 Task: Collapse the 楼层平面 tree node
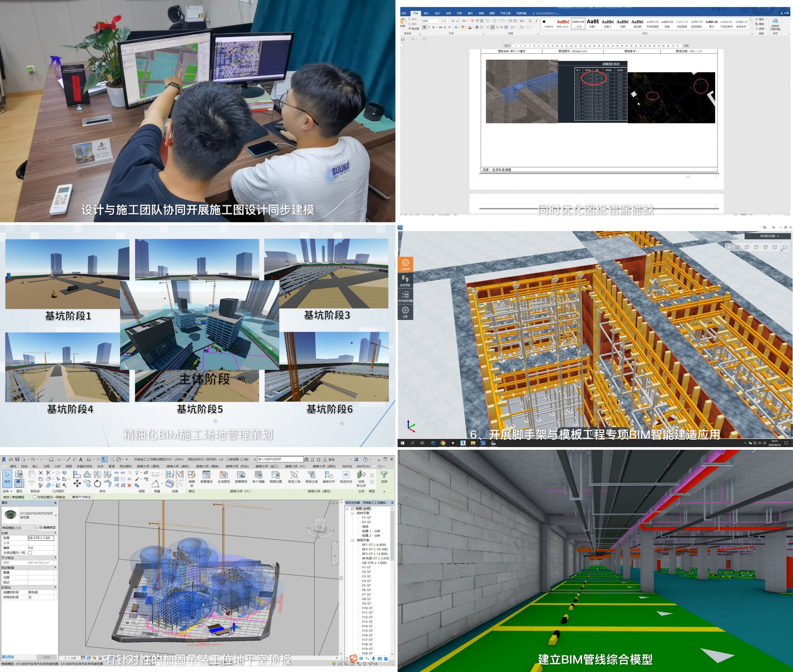[x=352, y=540]
